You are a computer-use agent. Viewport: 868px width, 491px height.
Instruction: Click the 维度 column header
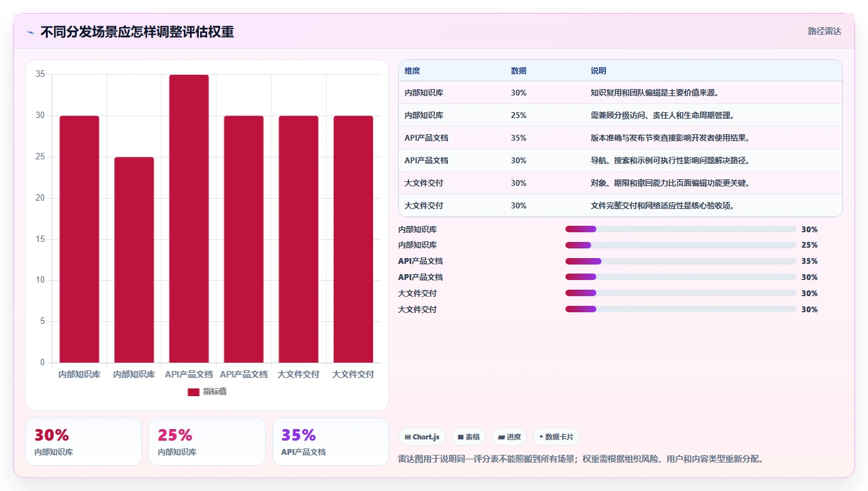click(x=412, y=71)
